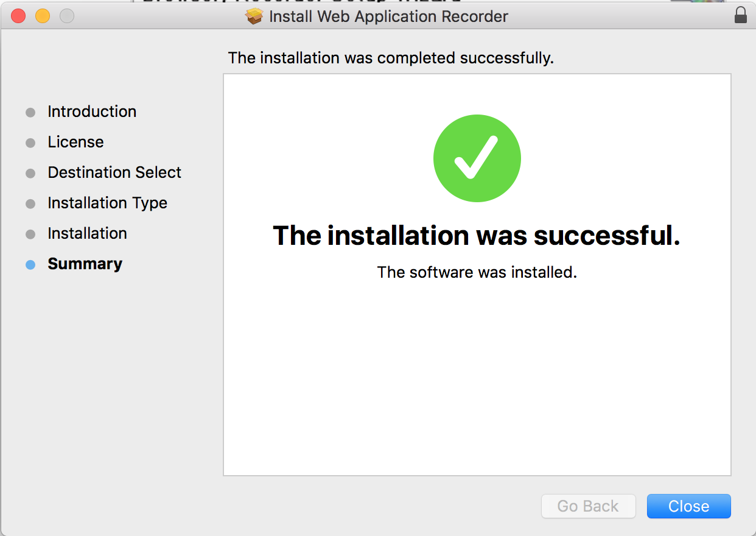
Task: Click the gray bullet beside Destination Select
Action: [x=30, y=174]
